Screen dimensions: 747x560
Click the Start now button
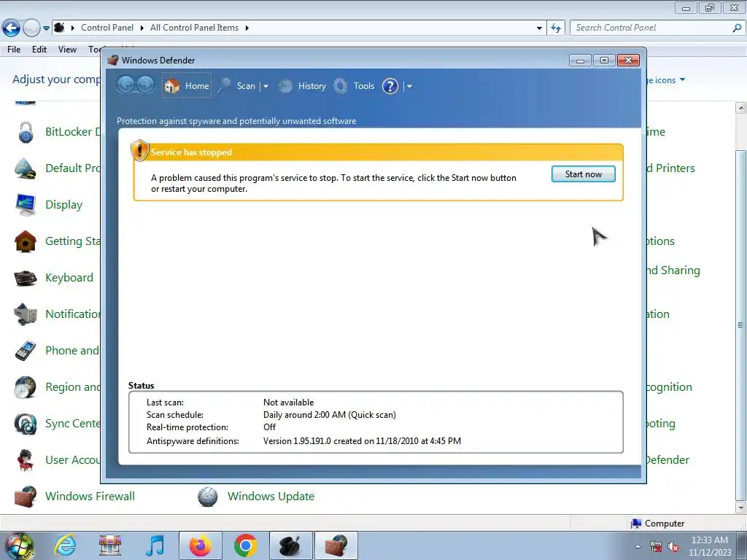click(583, 174)
